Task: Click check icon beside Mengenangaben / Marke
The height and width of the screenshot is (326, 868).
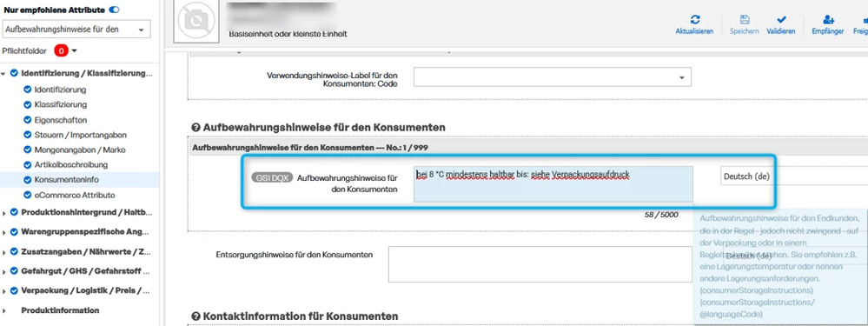Action: tap(27, 150)
